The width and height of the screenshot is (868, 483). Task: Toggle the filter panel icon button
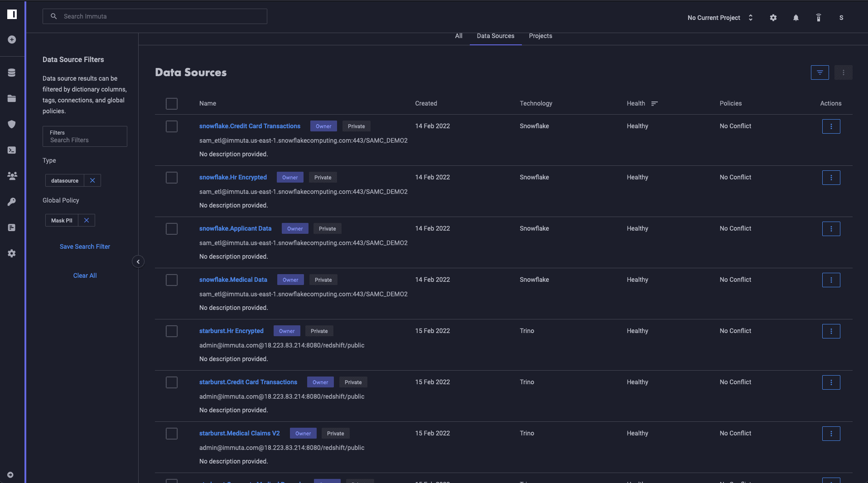click(820, 72)
